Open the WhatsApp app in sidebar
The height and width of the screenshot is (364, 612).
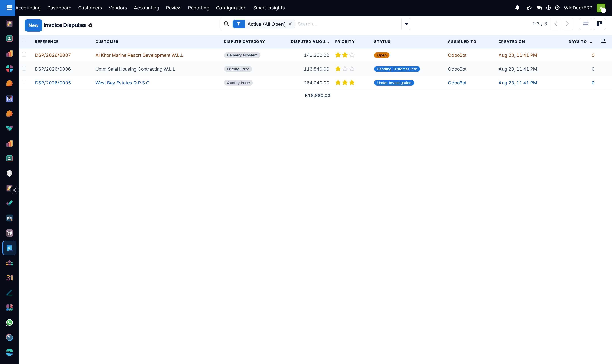(x=9, y=323)
